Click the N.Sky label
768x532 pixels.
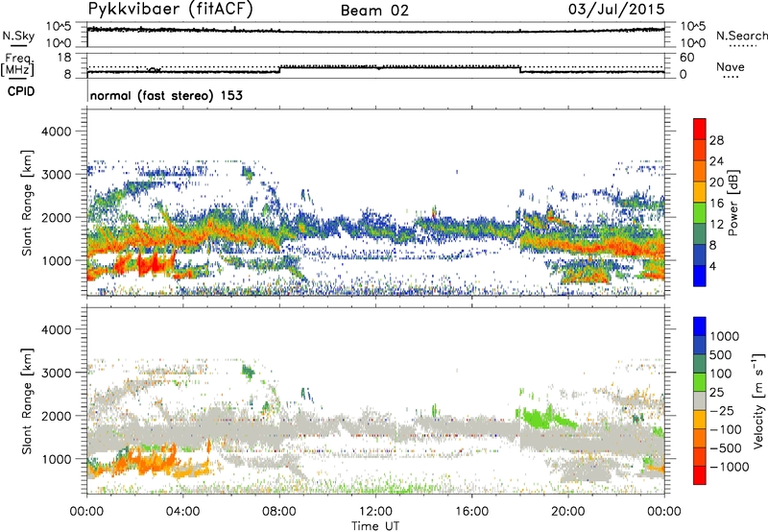[x=18, y=36]
